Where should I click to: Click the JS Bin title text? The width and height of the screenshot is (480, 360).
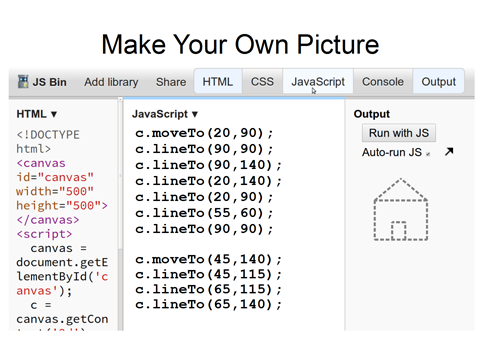click(x=49, y=82)
